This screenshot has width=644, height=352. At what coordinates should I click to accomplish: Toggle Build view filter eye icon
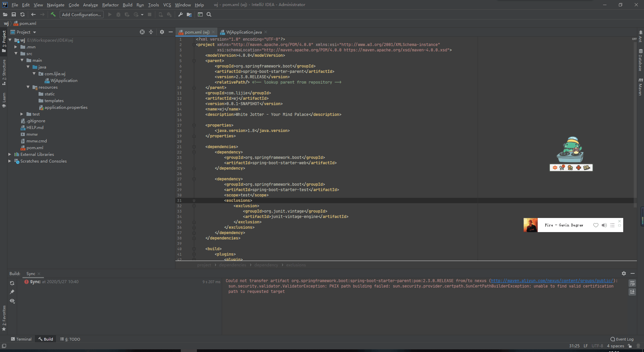pyautogui.click(x=12, y=301)
